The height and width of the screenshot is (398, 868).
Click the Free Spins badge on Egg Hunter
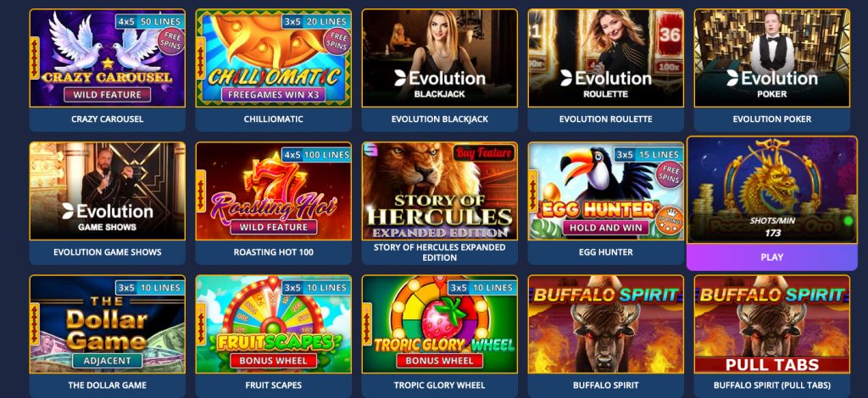click(x=669, y=176)
